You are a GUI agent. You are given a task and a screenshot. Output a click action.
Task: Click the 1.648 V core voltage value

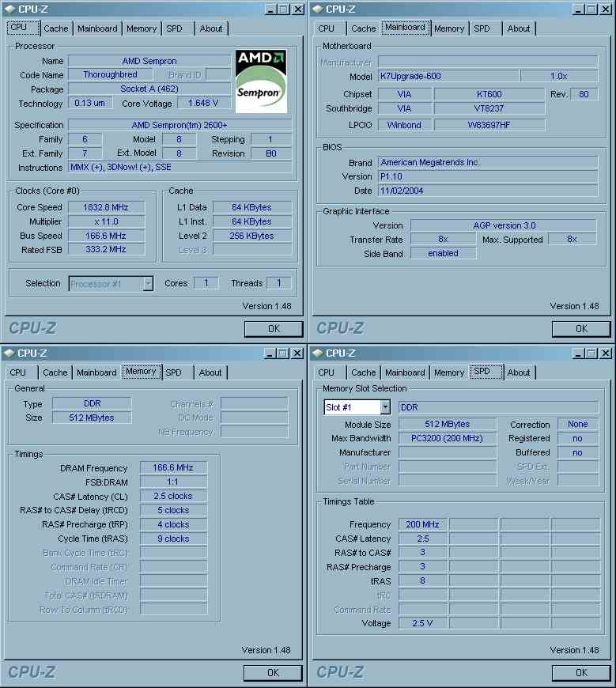point(203,103)
